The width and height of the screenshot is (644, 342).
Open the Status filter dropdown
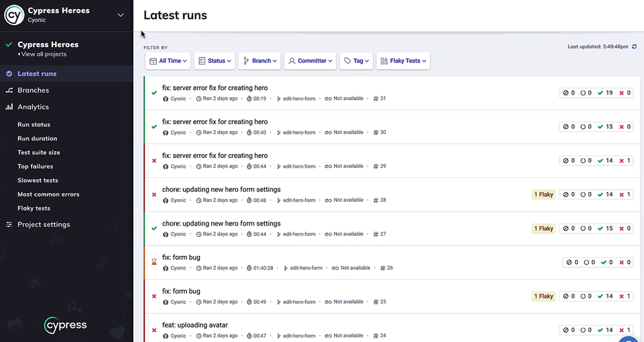click(215, 61)
